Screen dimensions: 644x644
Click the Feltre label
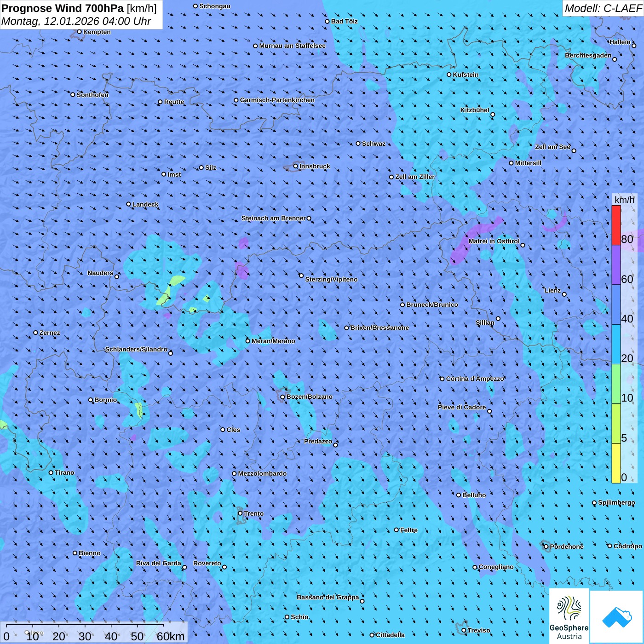click(409, 530)
